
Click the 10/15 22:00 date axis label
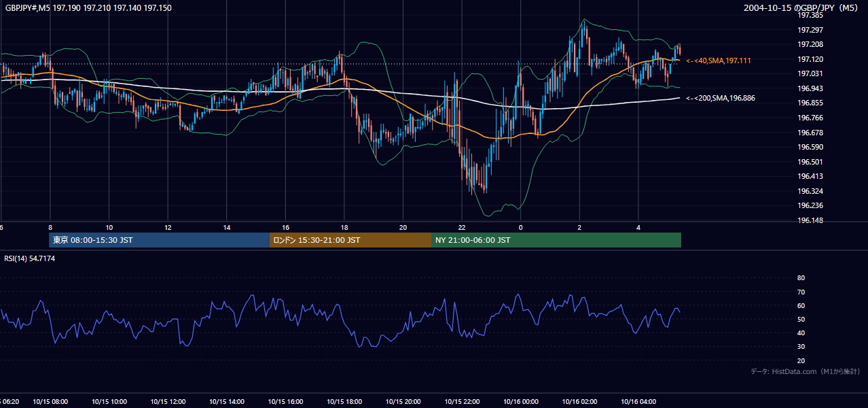coord(462,402)
